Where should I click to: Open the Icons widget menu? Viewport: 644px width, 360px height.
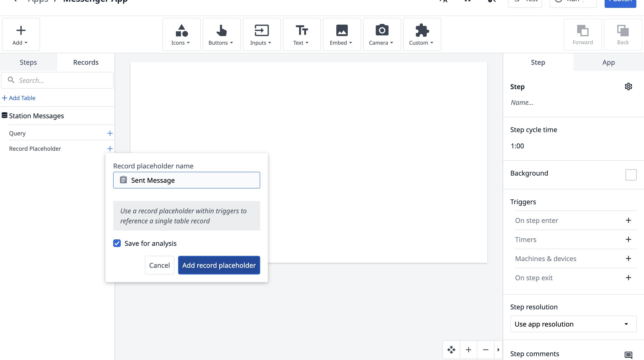[181, 35]
